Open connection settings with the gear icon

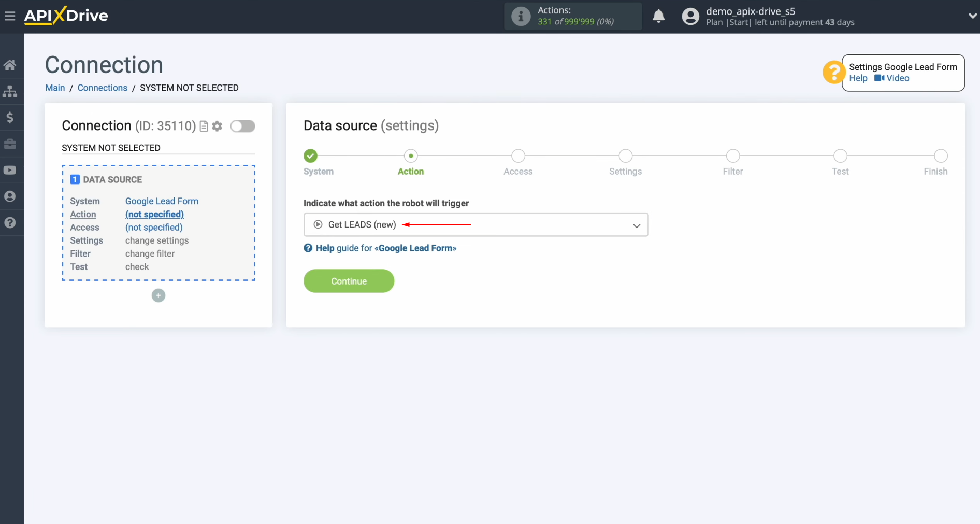coord(217,126)
